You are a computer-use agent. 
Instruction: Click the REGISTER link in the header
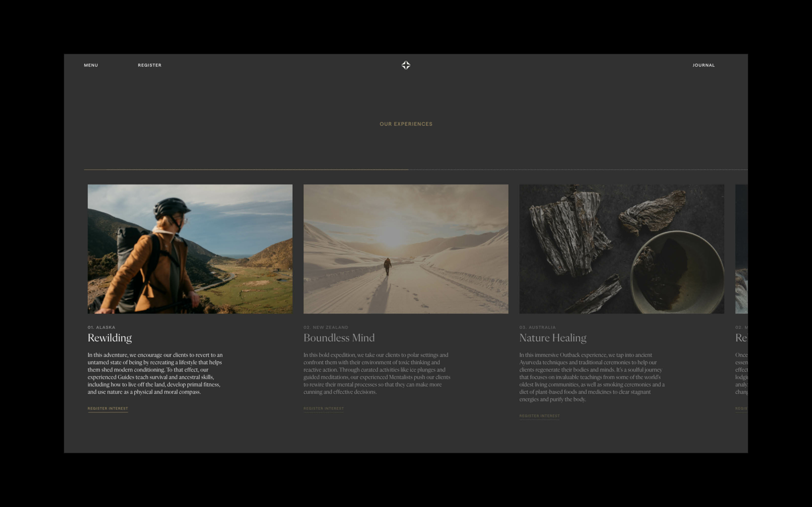149,65
